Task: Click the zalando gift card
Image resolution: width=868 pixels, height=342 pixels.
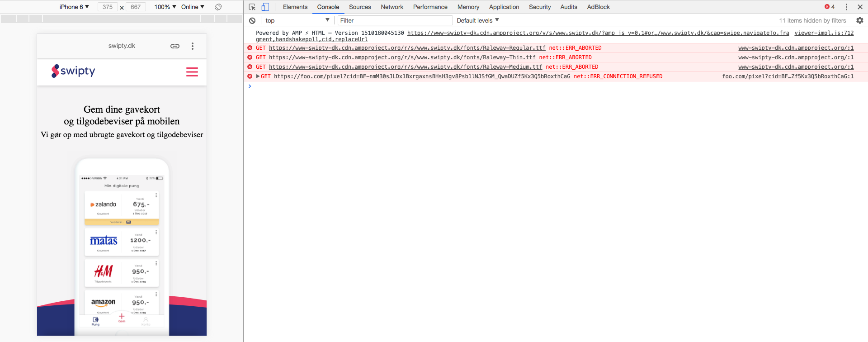Action: 122,208
